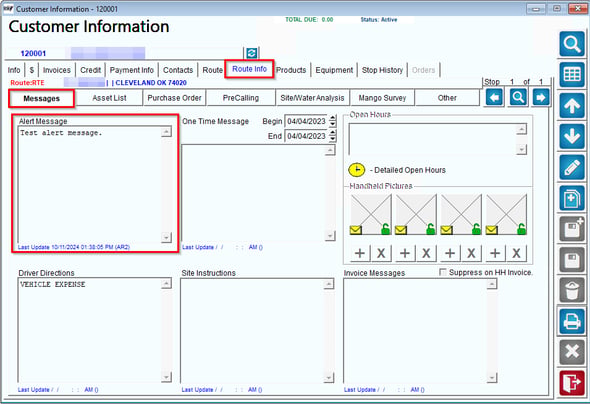Switch to the Stop History tab
This screenshot has width=590, height=404.
(382, 70)
